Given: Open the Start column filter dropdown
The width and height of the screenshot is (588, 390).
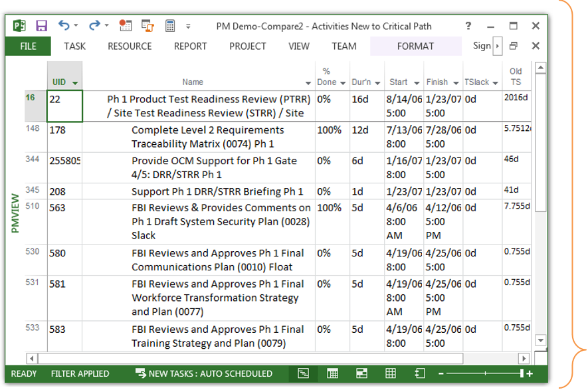Looking at the screenshot, I should click(417, 83).
